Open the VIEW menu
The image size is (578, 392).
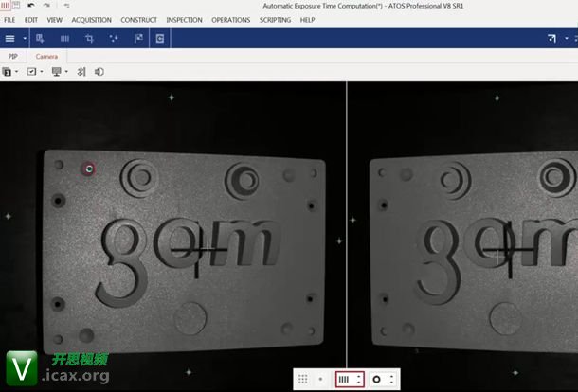pyautogui.click(x=55, y=20)
